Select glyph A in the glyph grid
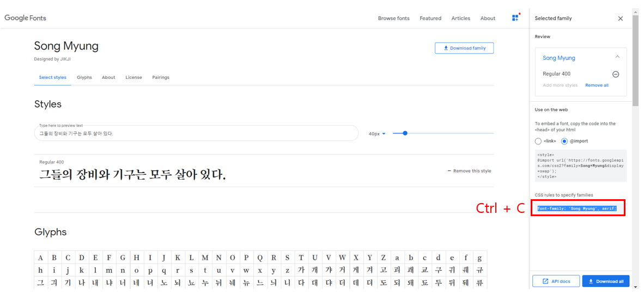The height and width of the screenshot is (301, 644). click(40, 258)
